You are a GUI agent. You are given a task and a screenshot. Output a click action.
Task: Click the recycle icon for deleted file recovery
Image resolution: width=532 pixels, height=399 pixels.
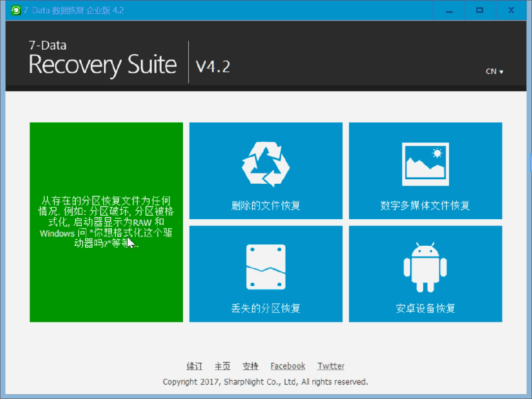coord(266,164)
